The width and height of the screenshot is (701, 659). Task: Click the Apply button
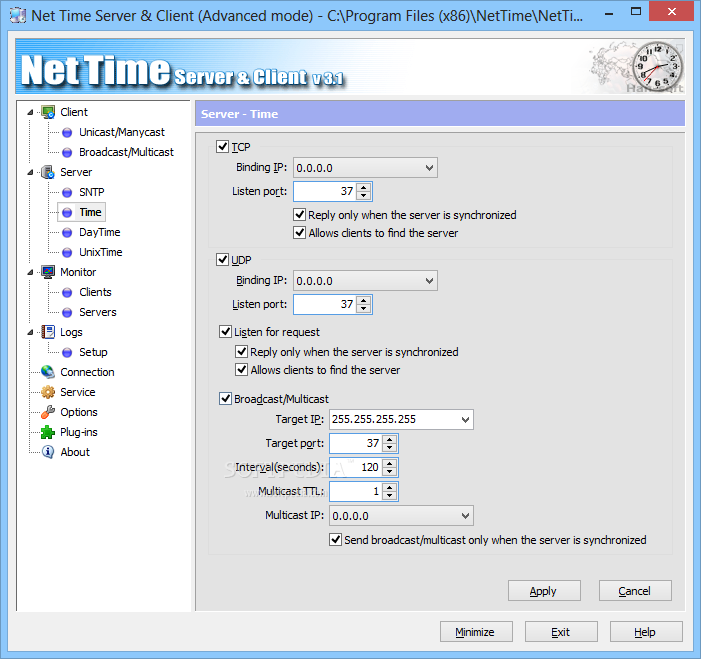click(x=544, y=591)
